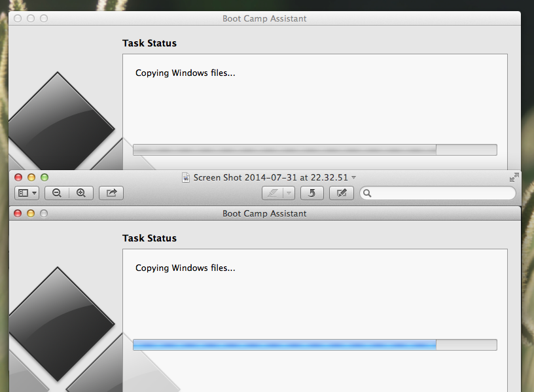
Task: Focus the Preview search field
Action: coord(438,194)
